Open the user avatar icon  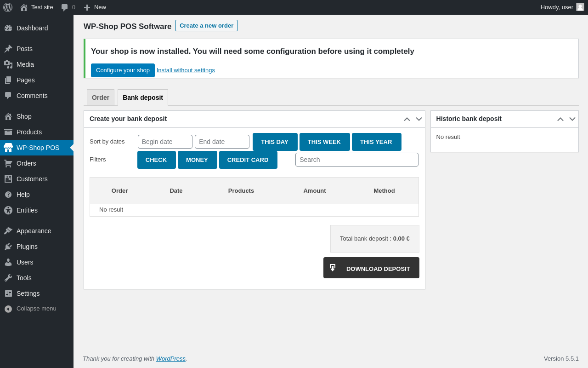point(580,7)
